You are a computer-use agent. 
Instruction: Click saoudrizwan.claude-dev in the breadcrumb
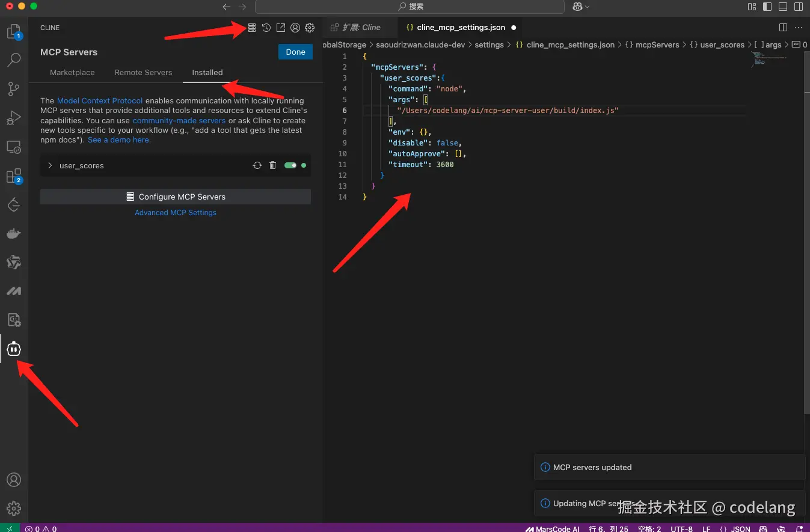click(x=420, y=44)
